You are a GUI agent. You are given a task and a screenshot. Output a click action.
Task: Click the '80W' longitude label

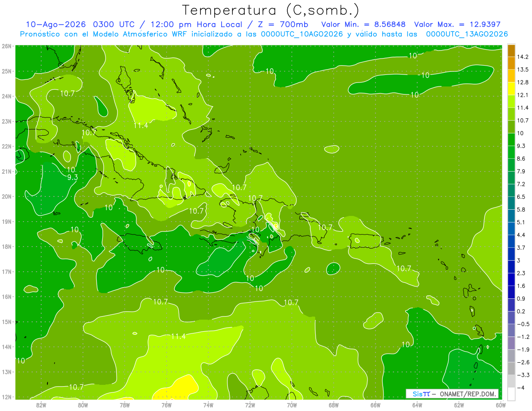83,405
